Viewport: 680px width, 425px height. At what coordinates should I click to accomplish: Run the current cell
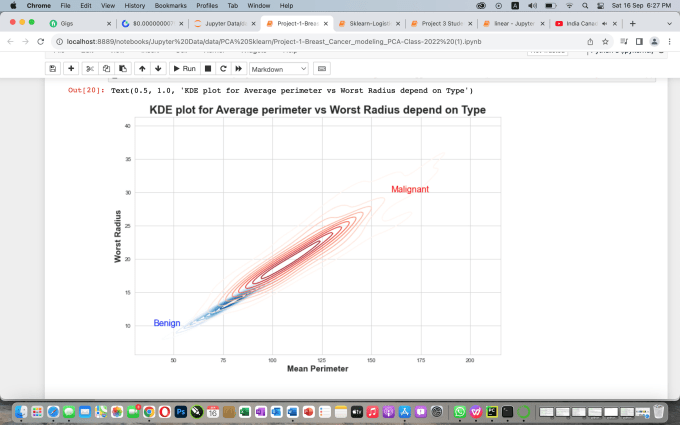pyautogui.click(x=184, y=69)
